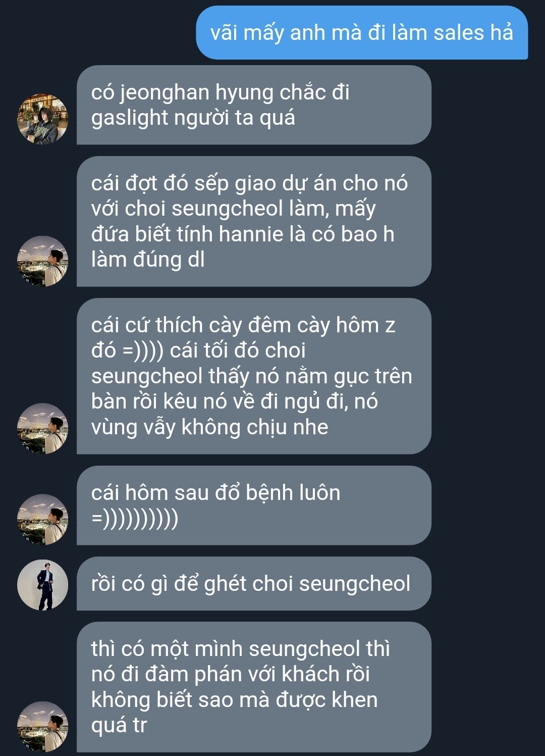545x756 pixels.
Task: Click the words 'làm đúng dl' in the message
Action: coord(148,260)
